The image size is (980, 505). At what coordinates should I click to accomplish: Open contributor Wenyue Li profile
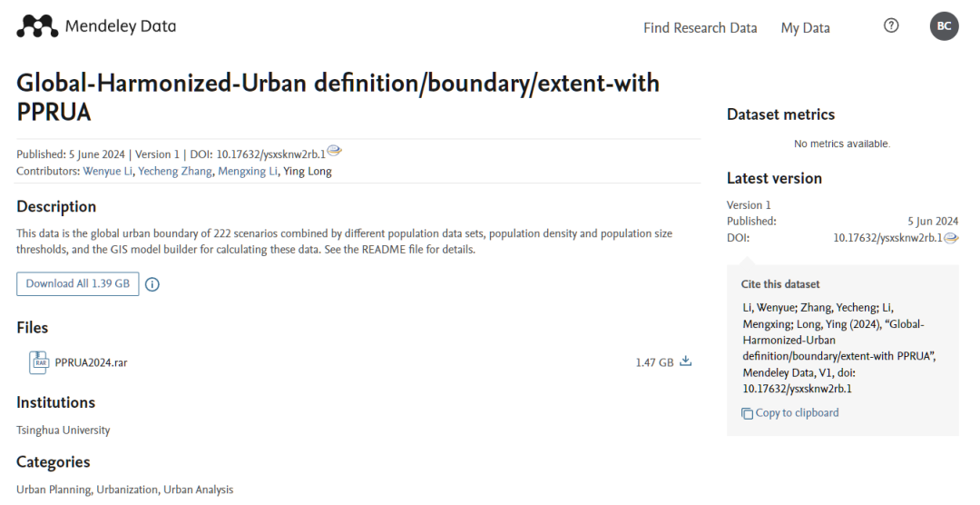click(107, 171)
